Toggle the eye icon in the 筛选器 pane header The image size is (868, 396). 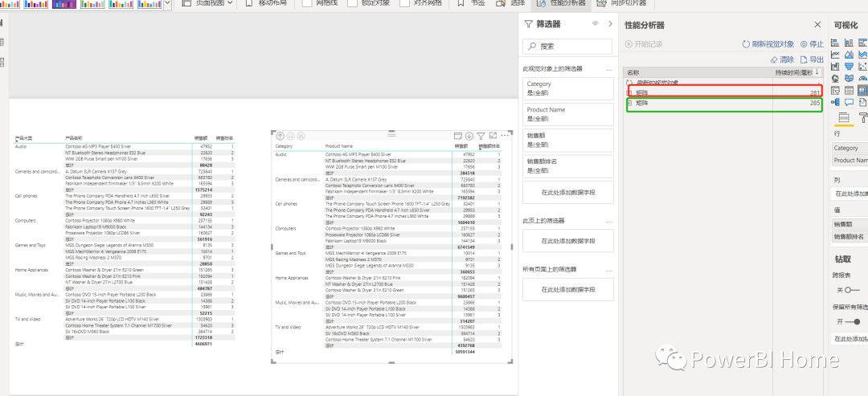tap(595, 24)
